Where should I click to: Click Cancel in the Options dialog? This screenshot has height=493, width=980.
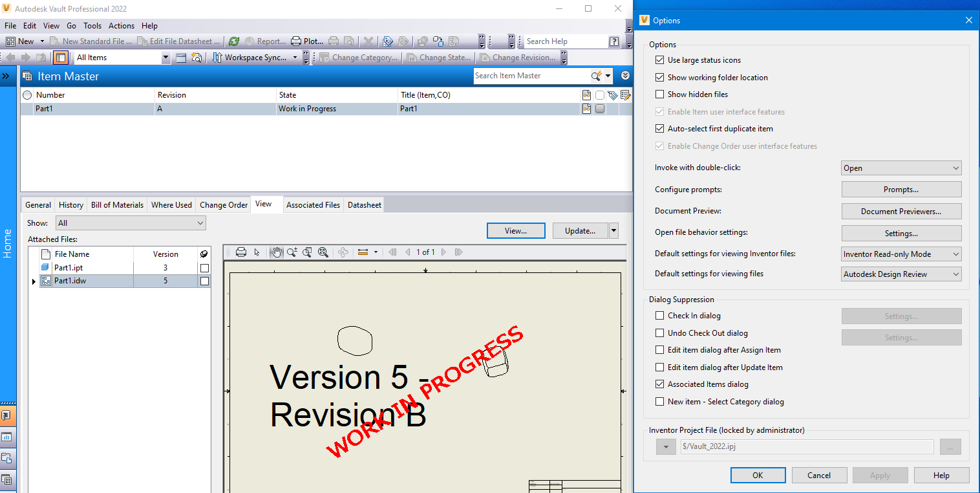819,476
